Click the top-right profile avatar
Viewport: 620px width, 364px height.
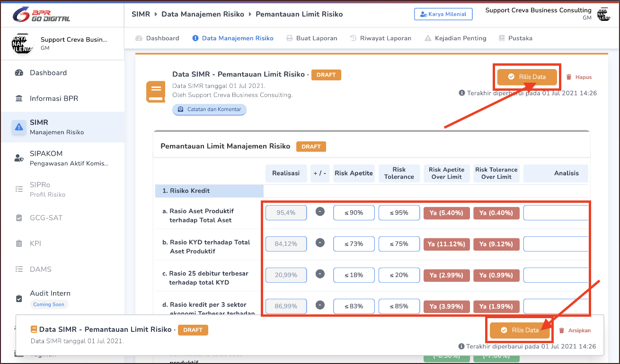[x=603, y=14]
